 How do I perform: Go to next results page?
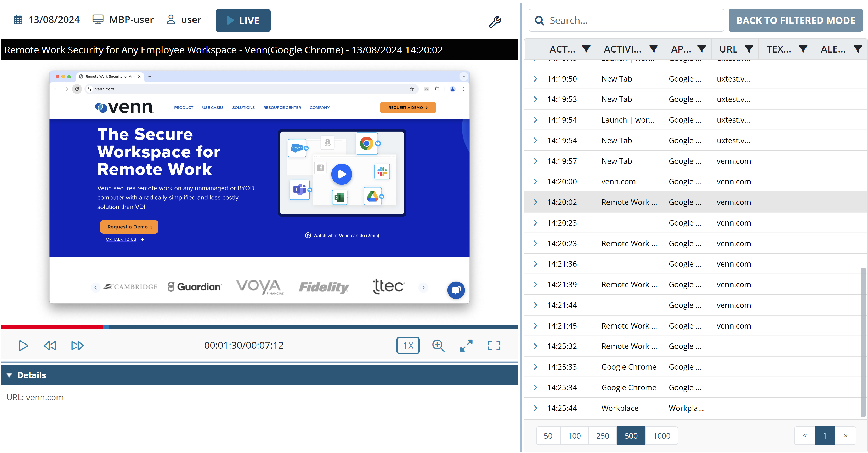[x=845, y=436]
